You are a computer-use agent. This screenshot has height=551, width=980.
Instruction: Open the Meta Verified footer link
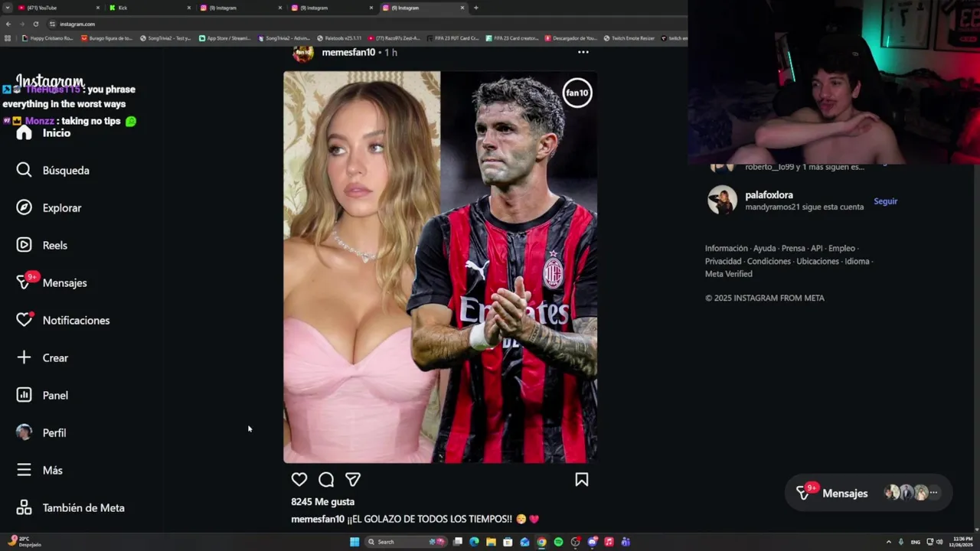click(729, 274)
